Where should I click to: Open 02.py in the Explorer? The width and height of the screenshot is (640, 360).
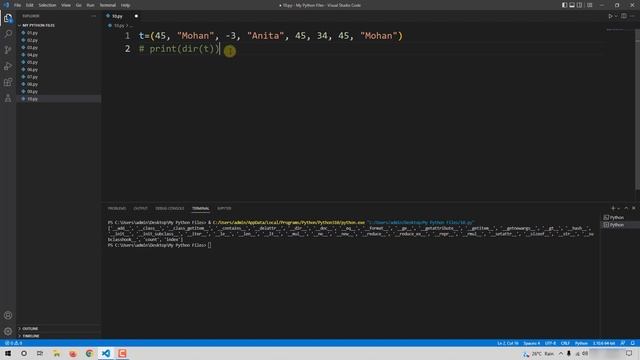32,40
